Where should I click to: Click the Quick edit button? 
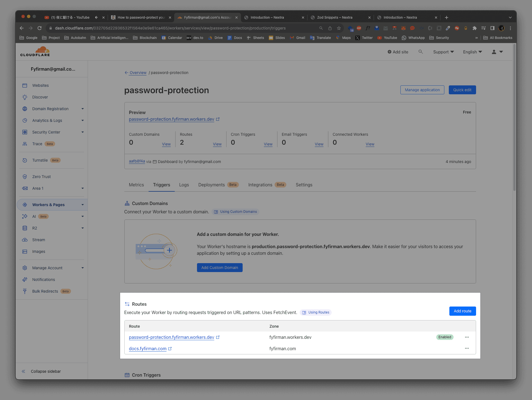click(462, 90)
